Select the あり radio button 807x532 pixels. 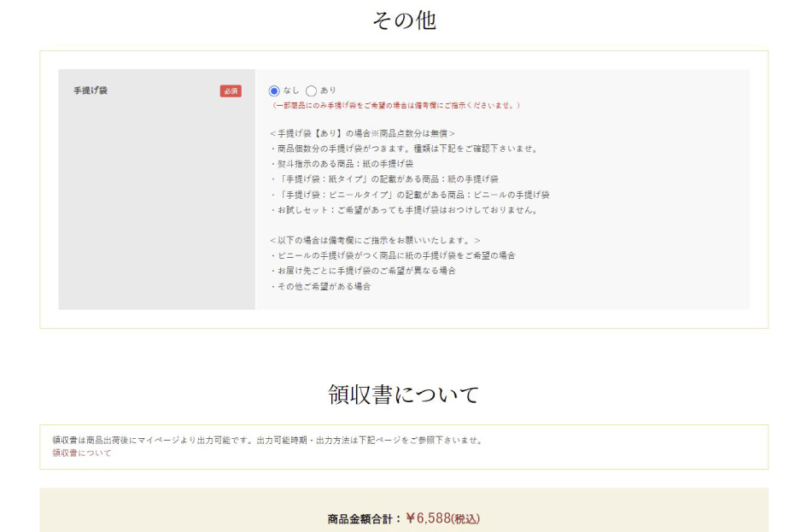(311, 91)
